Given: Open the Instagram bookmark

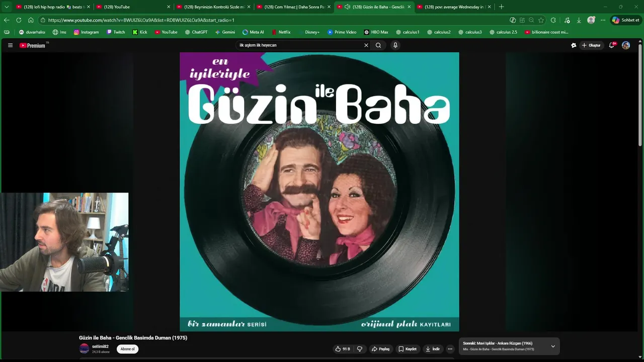Looking at the screenshot, I should coord(86,32).
